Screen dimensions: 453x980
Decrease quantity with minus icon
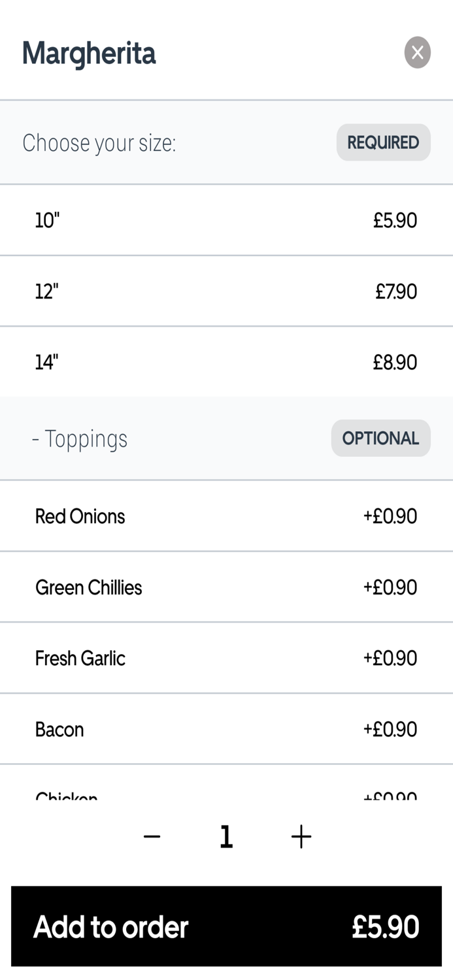(x=152, y=836)
